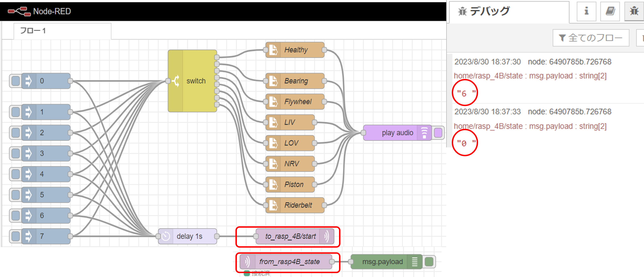Fire the inject button of node 5
The width and height of the screenshot is (644, 277).
point(16,195)
